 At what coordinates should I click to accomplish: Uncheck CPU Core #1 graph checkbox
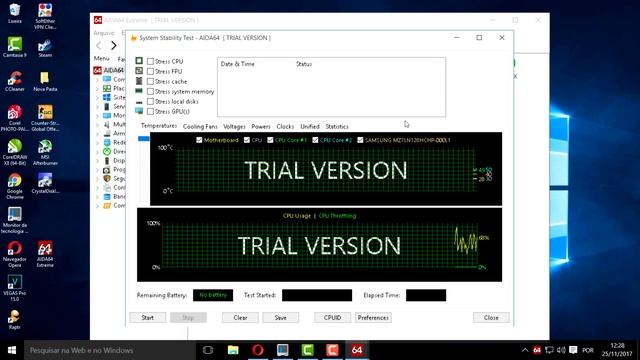click(x=270, y=140)
